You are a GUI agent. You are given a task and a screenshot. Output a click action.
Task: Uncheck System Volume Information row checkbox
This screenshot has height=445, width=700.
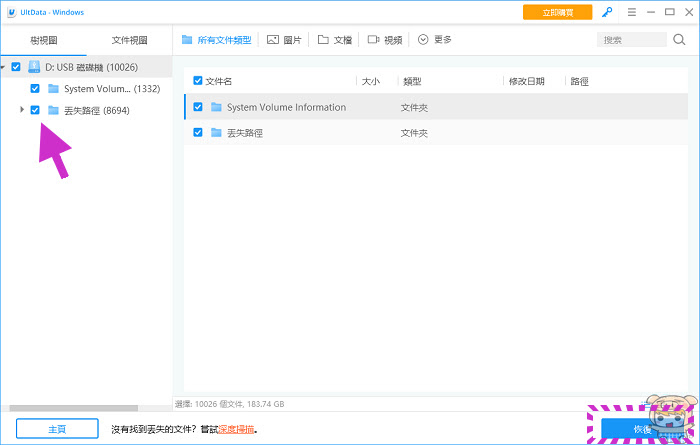198,107
